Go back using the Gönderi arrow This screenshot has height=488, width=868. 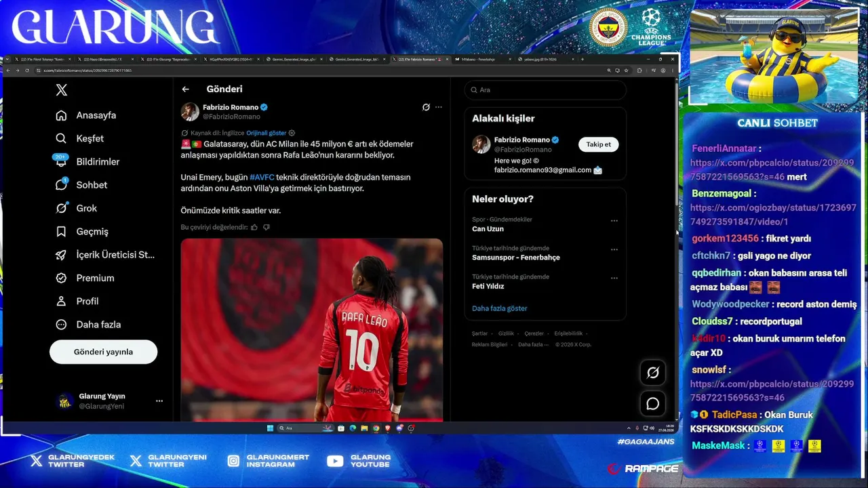185,89
